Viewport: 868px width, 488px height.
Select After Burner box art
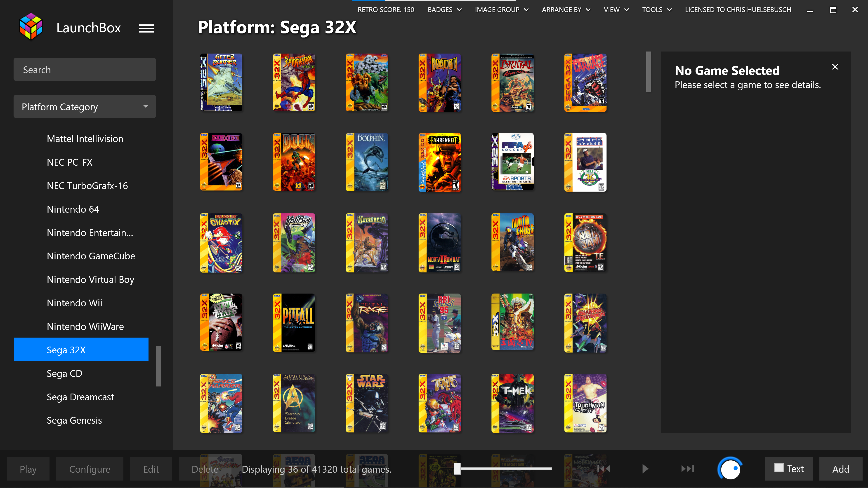pyautogui.click(x=221, y=82)
